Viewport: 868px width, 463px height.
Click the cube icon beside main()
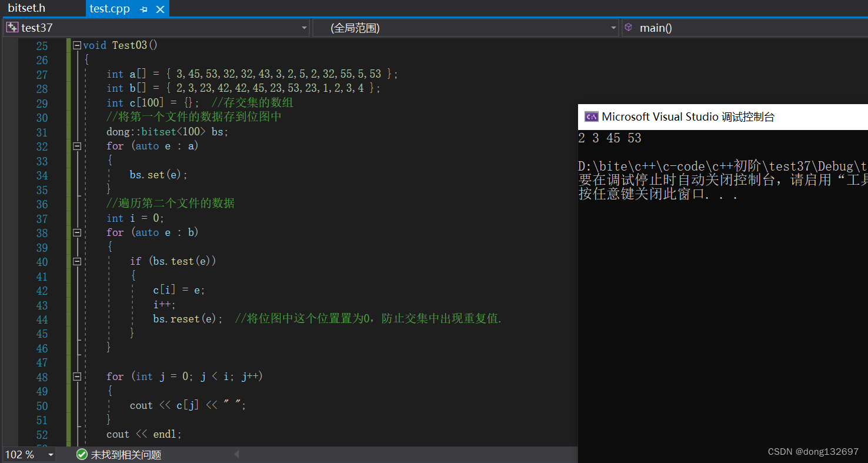click(x=629, y=27)
